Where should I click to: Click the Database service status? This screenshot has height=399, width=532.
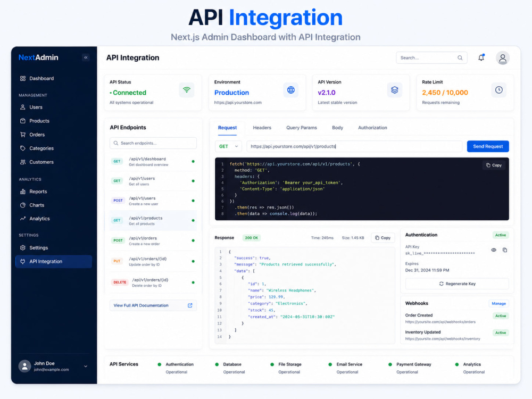230,368
